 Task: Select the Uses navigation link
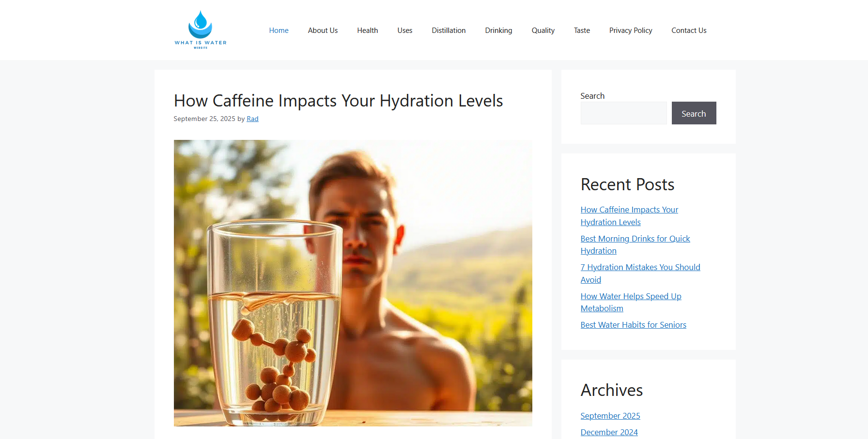point(405,30)
